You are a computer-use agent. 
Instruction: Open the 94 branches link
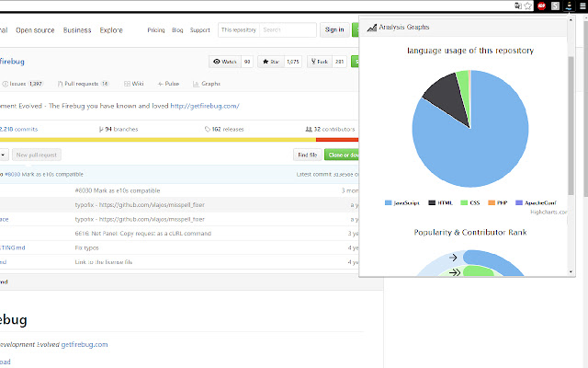[x=119, y=129]
